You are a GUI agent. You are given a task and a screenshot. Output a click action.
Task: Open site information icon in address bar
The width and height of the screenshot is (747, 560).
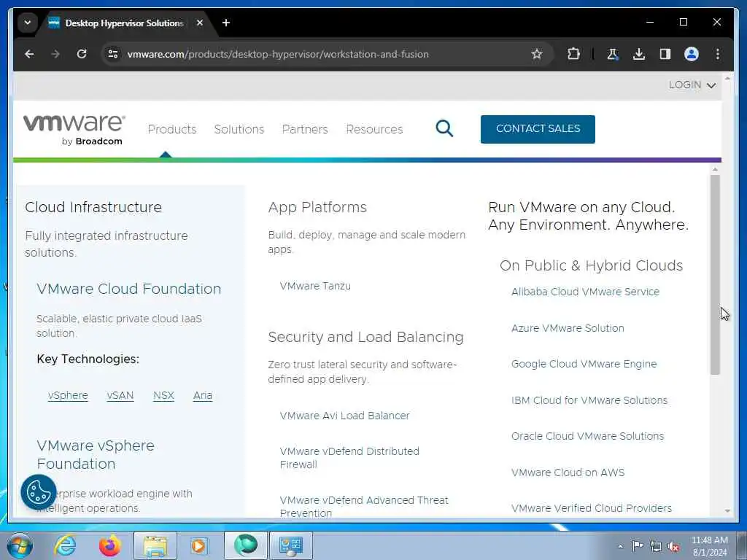pos(113,54)
